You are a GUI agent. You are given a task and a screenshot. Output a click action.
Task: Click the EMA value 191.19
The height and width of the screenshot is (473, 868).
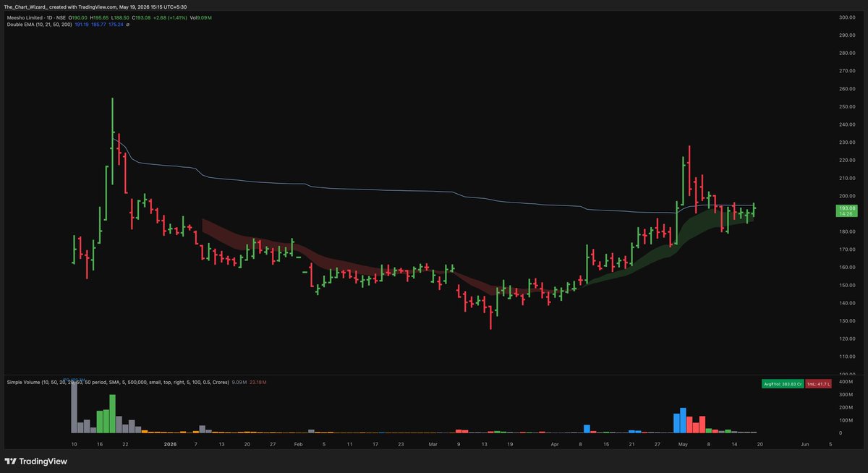(82, 25)
